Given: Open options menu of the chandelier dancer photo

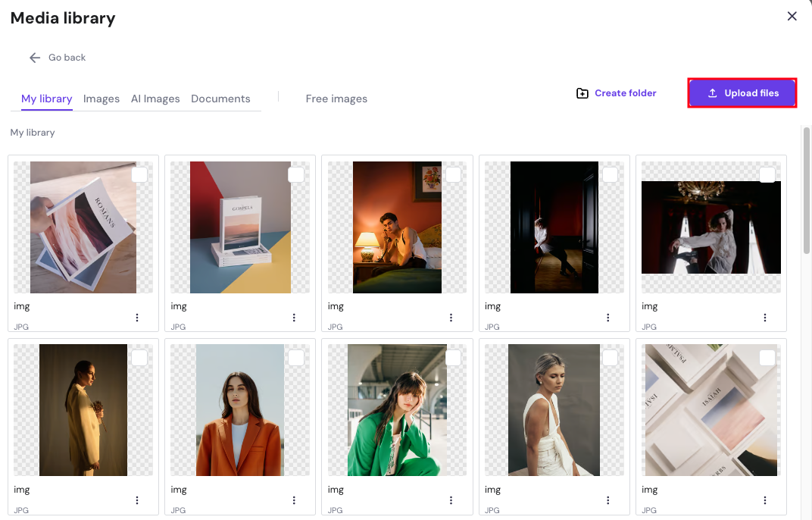Looking at the screenshot, I should pos(764,317).
